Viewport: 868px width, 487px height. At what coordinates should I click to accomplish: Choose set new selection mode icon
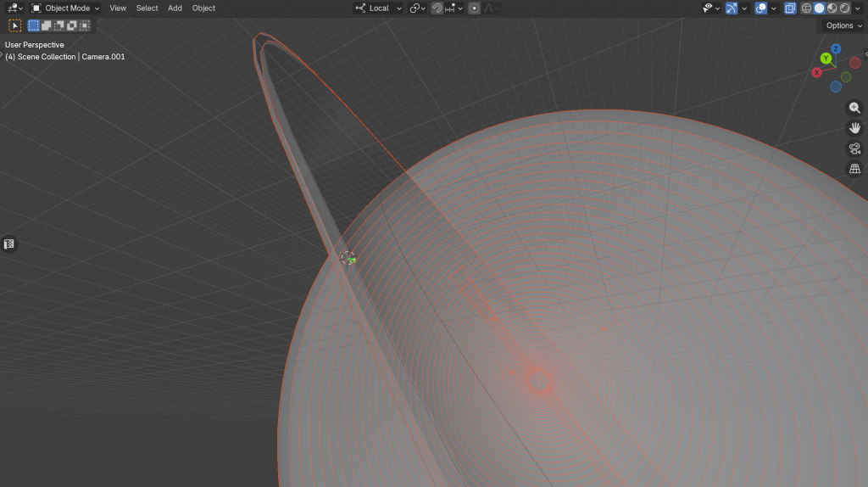pos(34,25)
